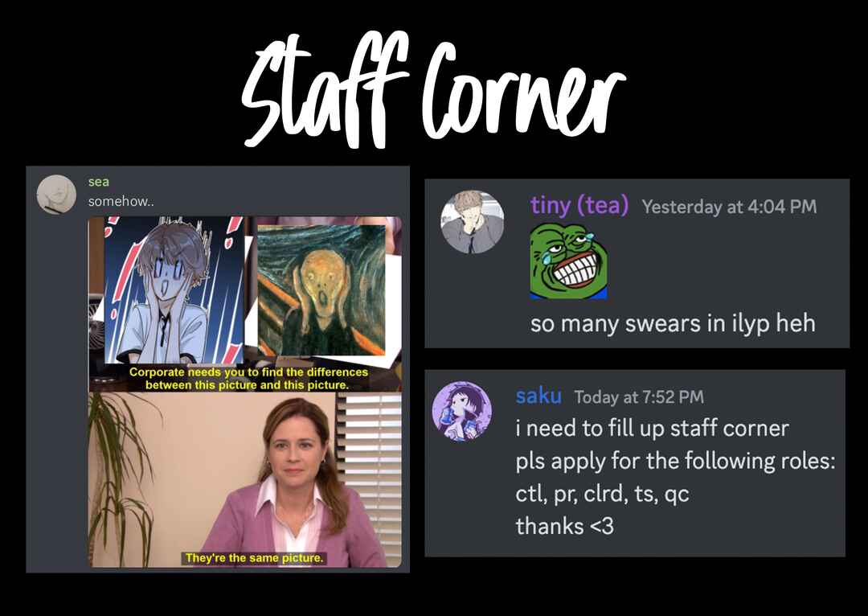Click the 'ctl, pr, clrd, ts, qc' line
Viewport: 868px width, 616px height.
[x=602, y=494]
